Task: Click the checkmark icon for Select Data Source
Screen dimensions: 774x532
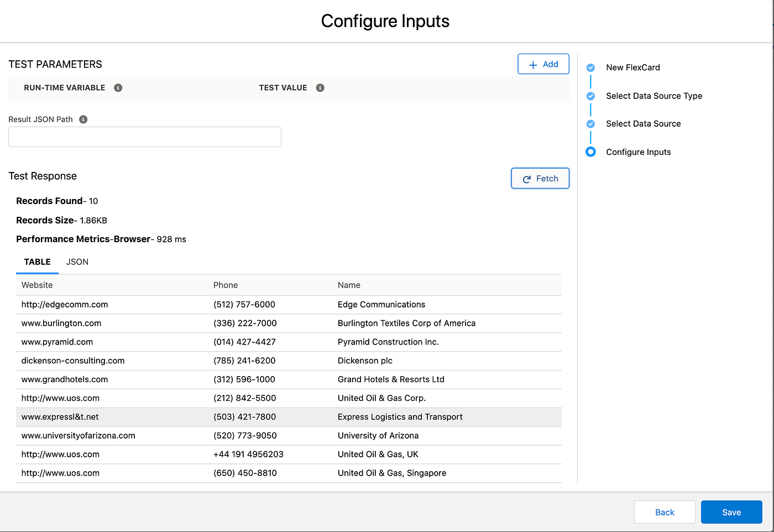Action: 590,123
